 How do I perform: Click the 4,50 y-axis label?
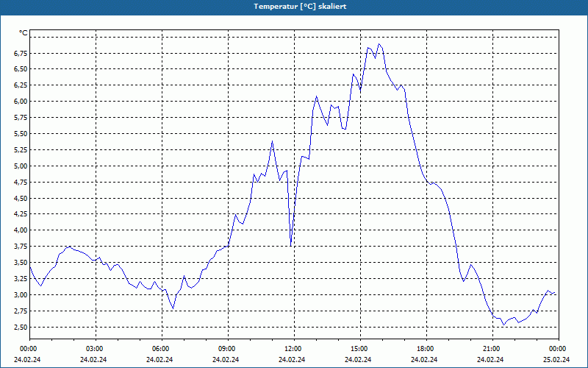point(21,198)
